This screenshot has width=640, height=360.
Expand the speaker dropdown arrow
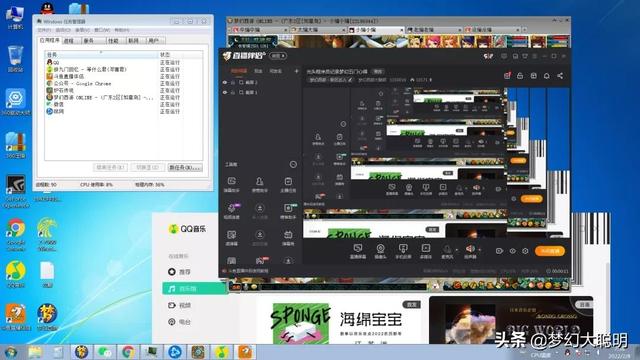480,249
